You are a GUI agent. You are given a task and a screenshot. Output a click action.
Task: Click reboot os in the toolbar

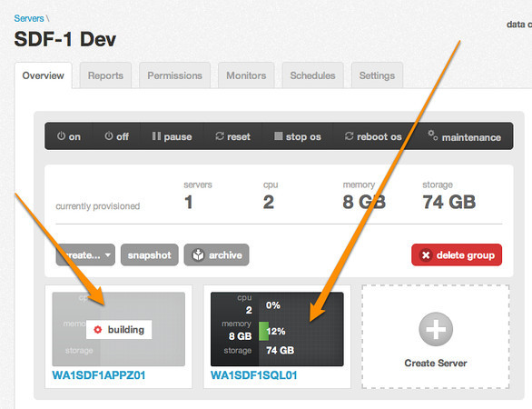pos(373,136)
